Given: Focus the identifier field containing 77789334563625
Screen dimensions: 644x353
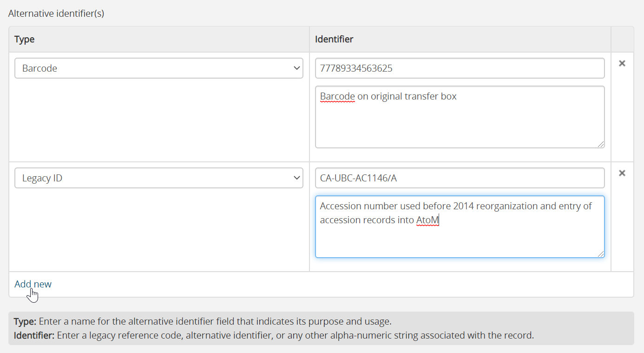Looking at the screenshot, I should click(x=460, y=68).
